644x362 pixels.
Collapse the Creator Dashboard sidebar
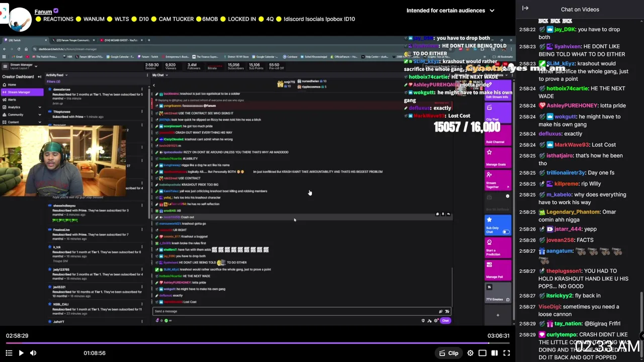[39, 77]
